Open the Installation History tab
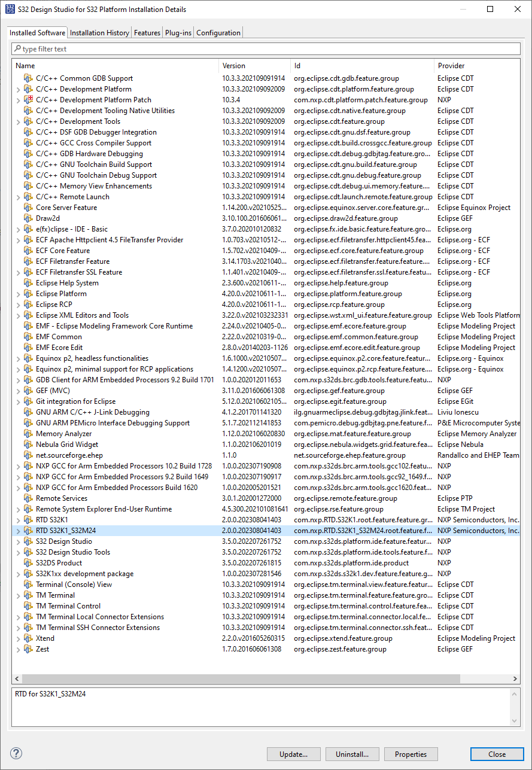This screenshot has height=770, width=532. (x=99, y=33)
